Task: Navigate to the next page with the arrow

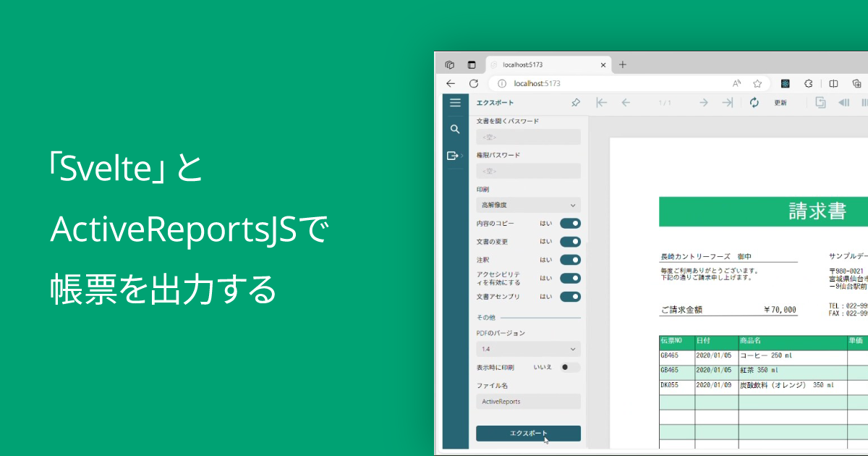Action: pos(702,103)
